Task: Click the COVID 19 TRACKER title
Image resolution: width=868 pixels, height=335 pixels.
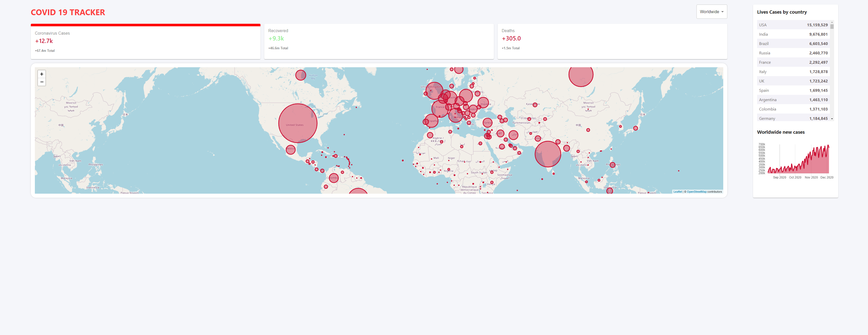Action: [68, 12]
